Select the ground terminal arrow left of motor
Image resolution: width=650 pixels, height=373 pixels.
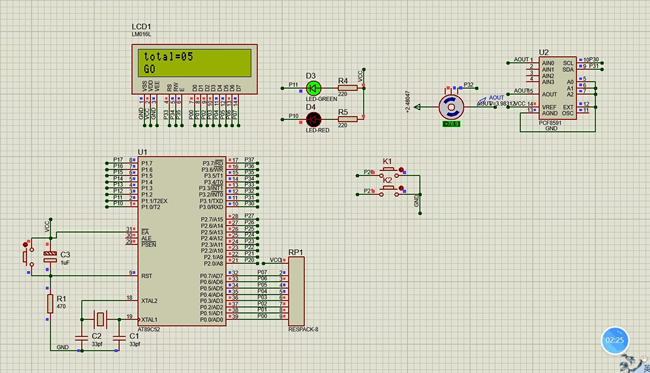coord(417,107)
